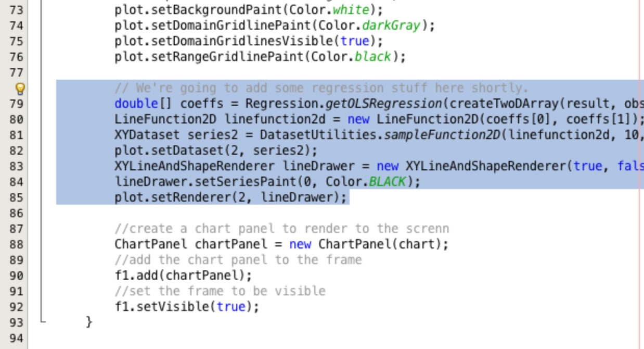644x349 pixels.
Task: Click line number 73 in the gutter
Action: coord(17,10)
